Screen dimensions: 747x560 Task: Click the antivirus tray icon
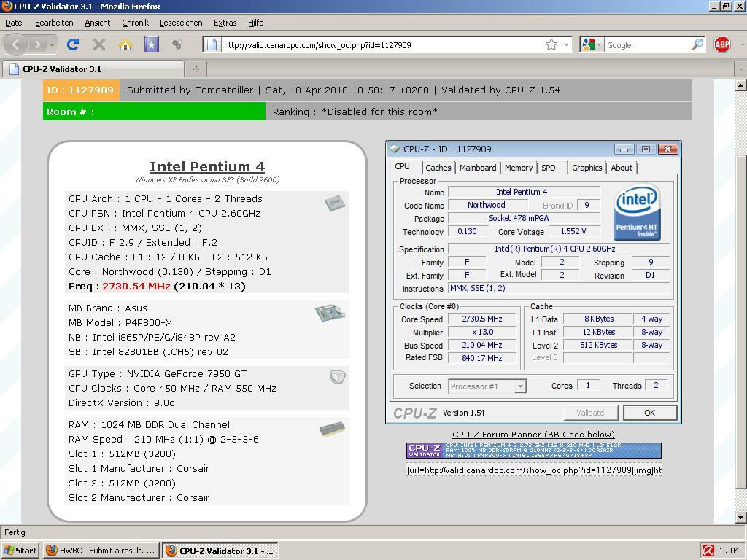pos(708,551)
